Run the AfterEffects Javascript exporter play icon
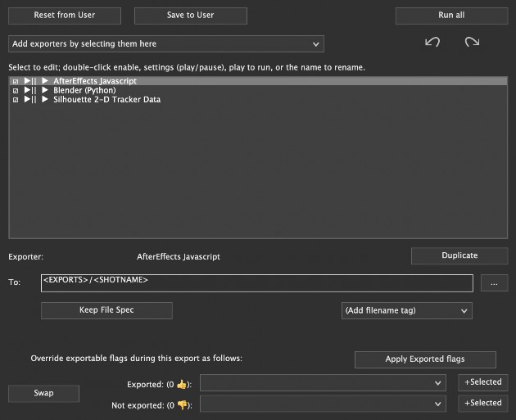 (x=46, y=82)
